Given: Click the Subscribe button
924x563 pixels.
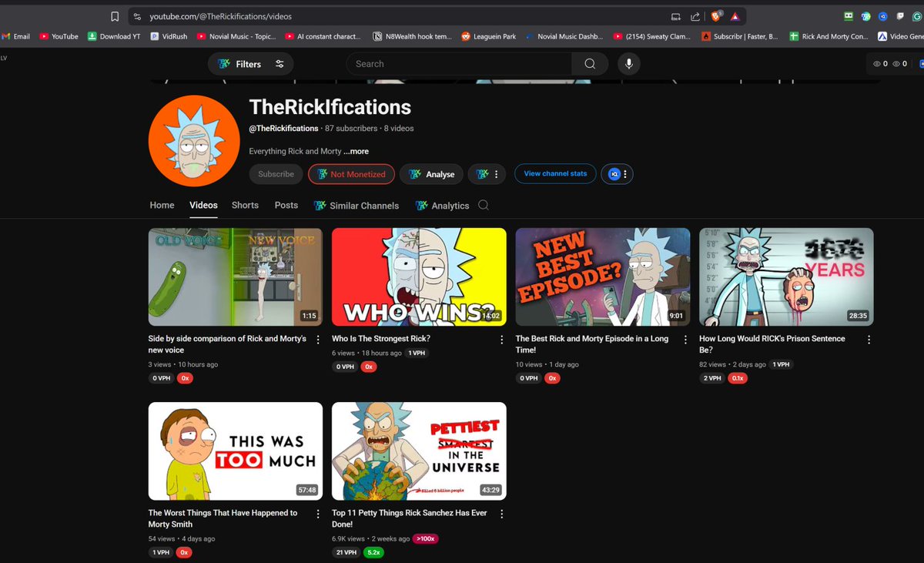Looking at the screenshot, I should pos(276,174).
